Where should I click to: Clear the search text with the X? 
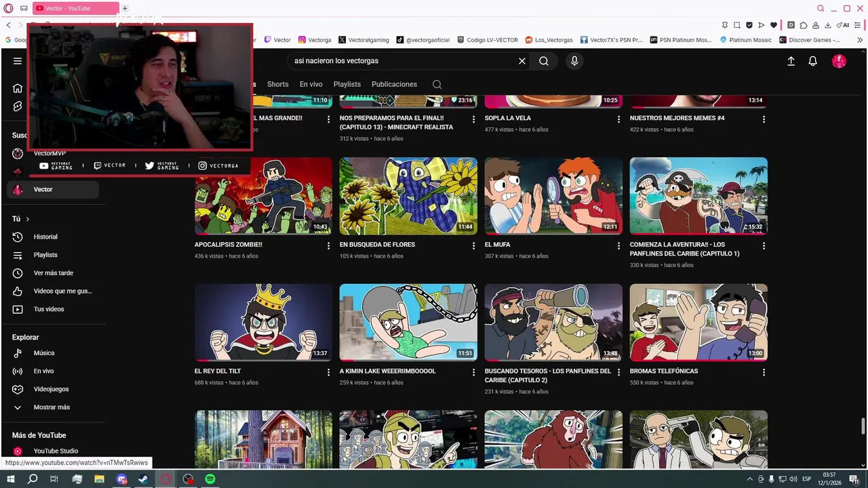tap(522, 61)
